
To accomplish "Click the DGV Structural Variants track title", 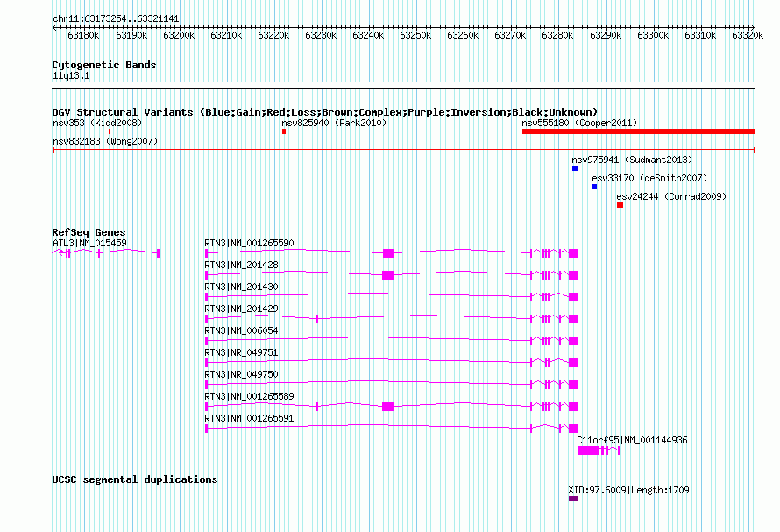I will [325, 112].
